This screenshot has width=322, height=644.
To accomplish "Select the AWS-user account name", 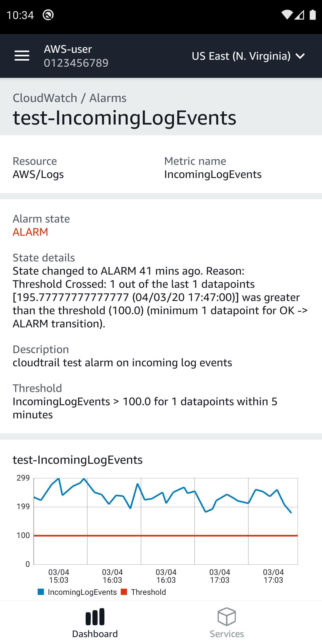I will click(68, 49).
